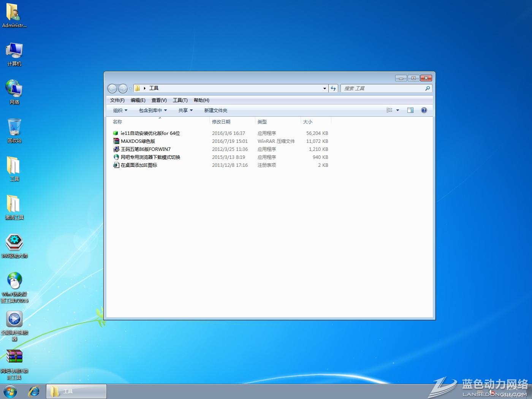Select the MAXDOS绿色版 file
This screenshot has height=399, width=532.
(x=138, y=141)
